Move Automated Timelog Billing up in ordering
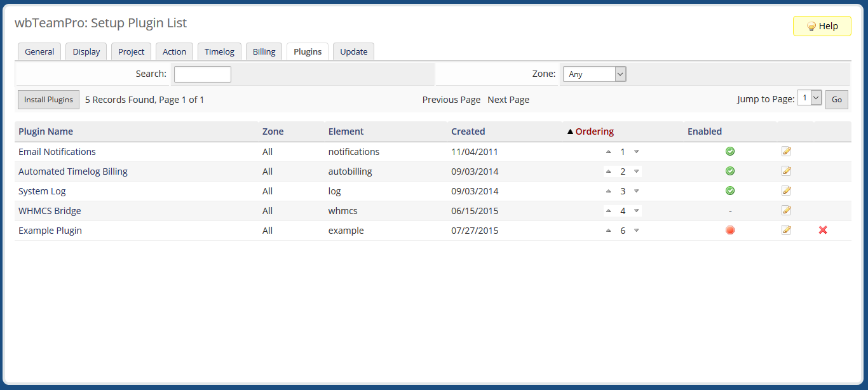868x390 pixels. (608, 171)
